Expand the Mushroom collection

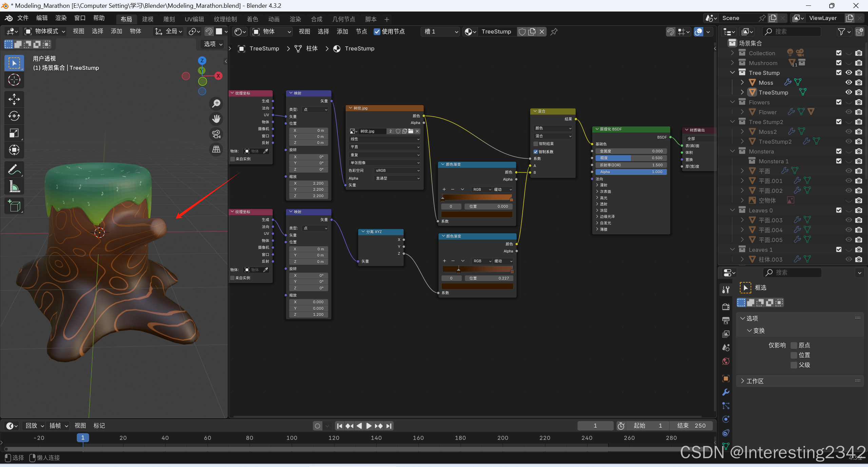[732, 63]
